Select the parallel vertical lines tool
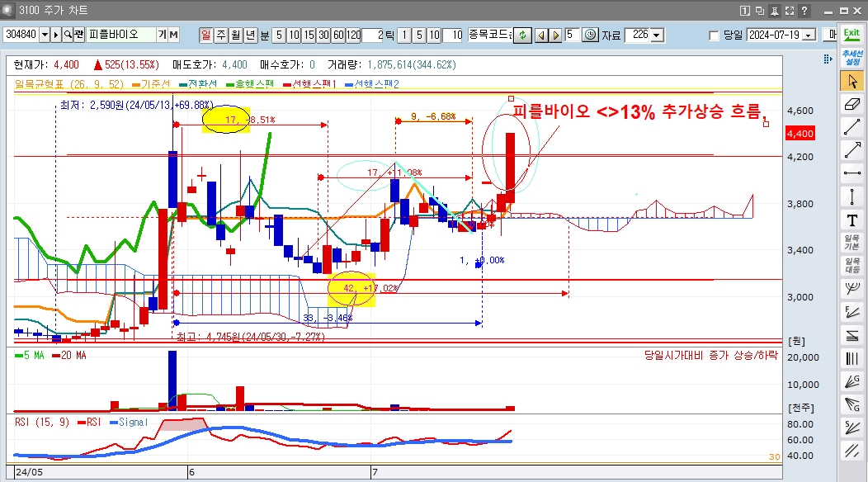868x482 pixels. pos(851,358)
